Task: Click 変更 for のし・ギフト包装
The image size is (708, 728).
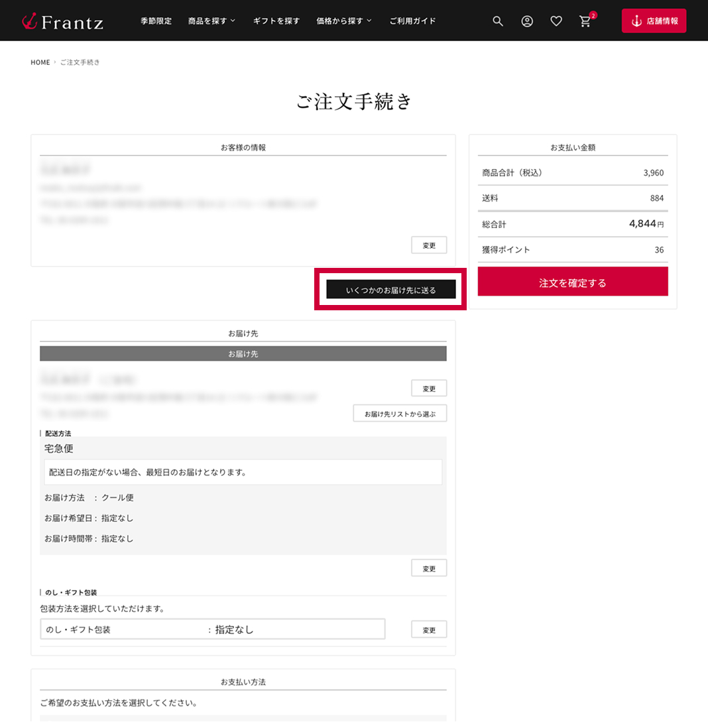Action: (429, 630)
